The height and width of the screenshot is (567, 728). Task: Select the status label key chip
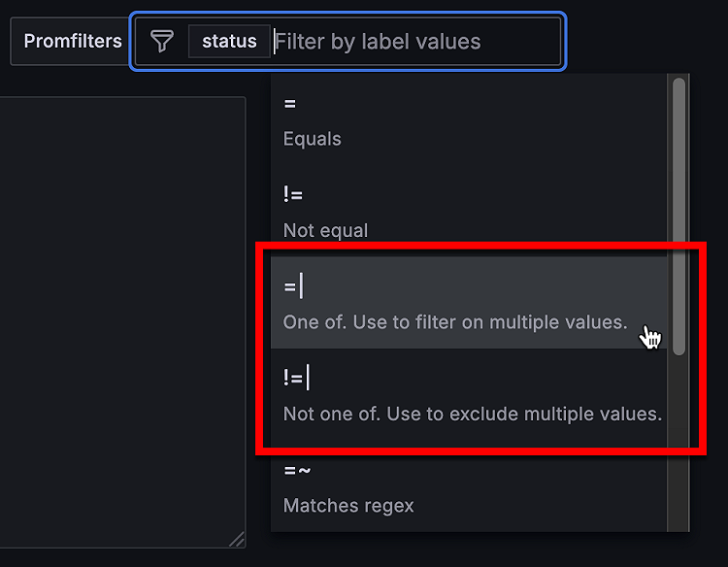point(229,41)
